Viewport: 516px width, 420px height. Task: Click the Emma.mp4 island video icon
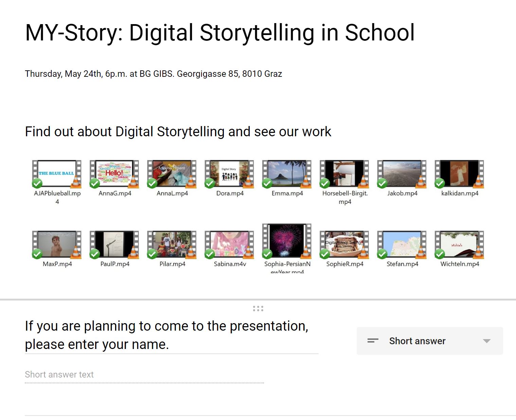click(287, 174)
